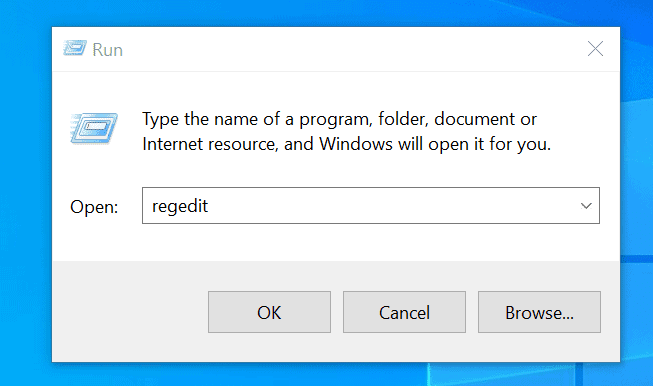Open the file picker via Browse...
Viewport: 653px width, 386px height.
[x=539, y=312]
